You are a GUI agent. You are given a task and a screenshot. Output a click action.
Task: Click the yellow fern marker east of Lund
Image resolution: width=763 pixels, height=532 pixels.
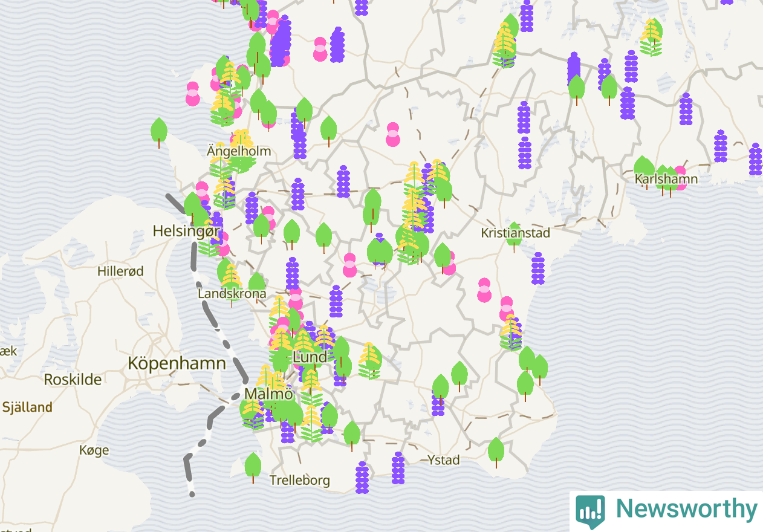coord(369,361)
